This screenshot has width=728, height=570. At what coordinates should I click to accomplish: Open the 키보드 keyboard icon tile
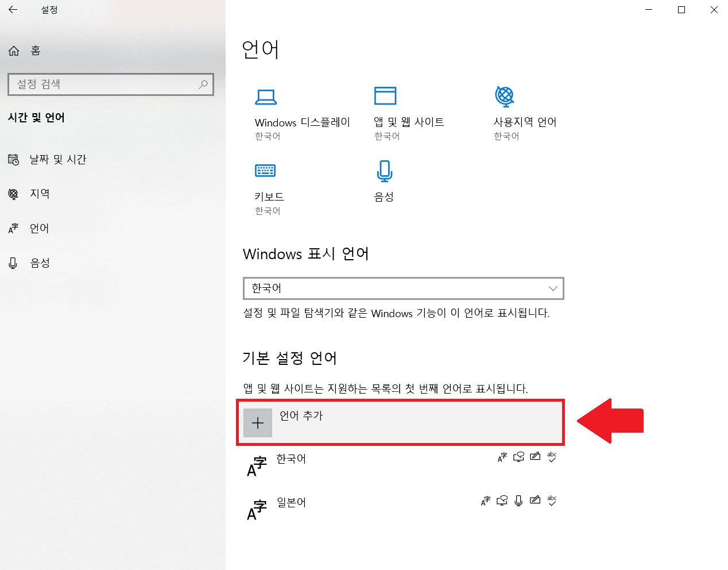(265, 171)
